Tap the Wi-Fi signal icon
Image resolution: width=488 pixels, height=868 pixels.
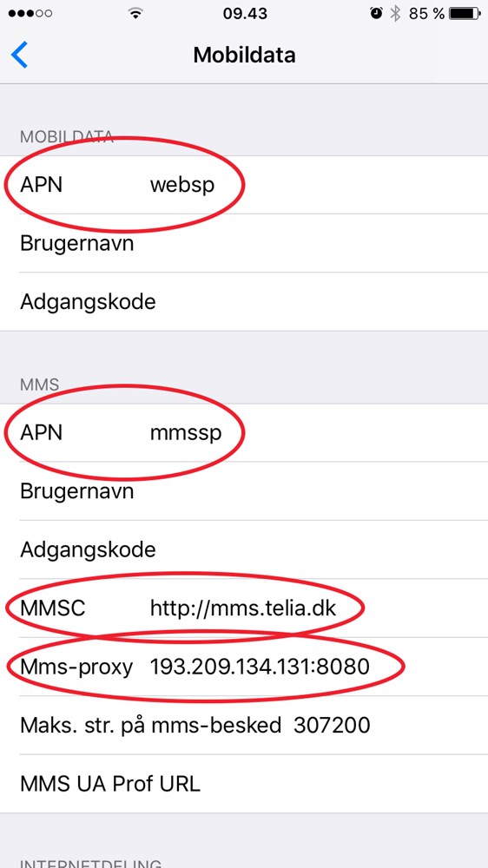[x=135, y=13]
